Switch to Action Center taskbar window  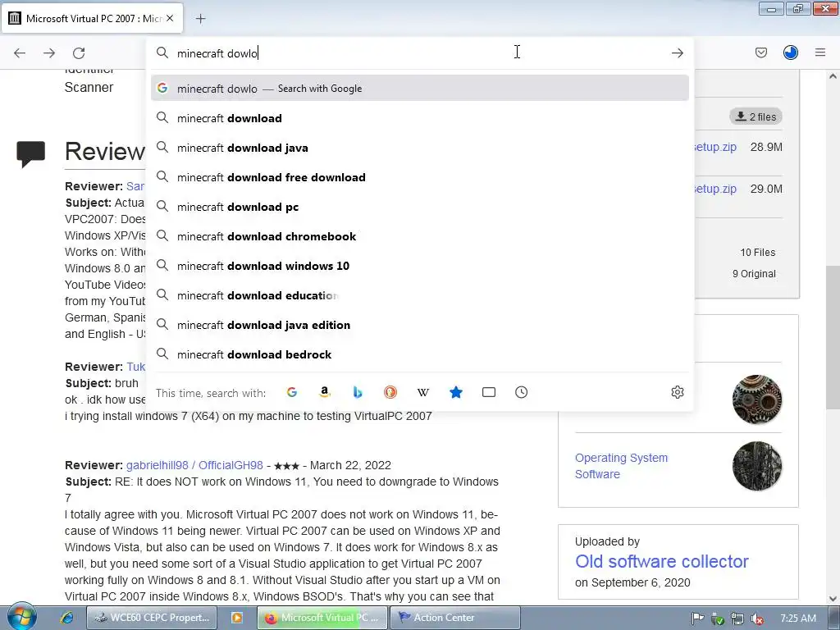click(454, 618)
